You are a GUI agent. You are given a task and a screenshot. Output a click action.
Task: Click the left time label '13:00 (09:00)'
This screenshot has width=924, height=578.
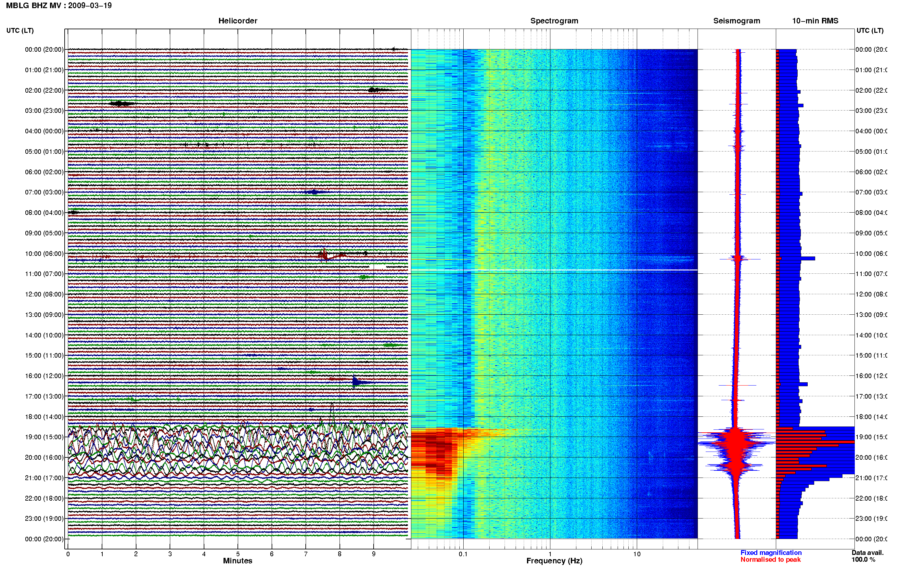44,315
